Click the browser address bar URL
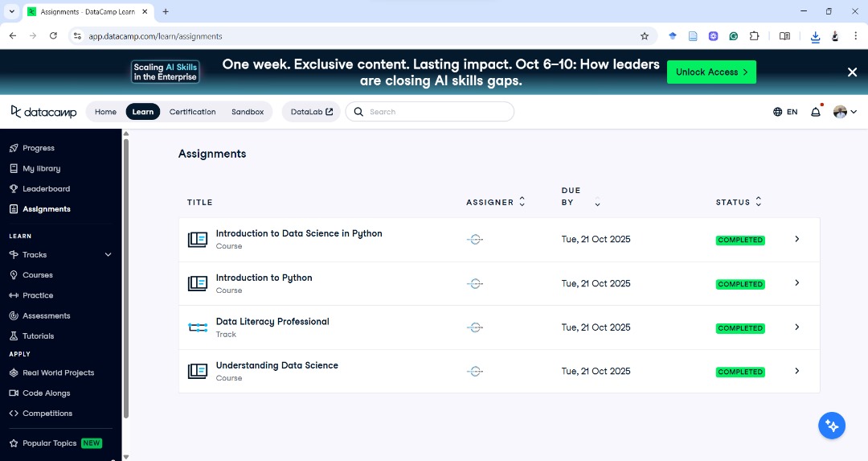The width and height of the screenshot is (868, 461). (156, 36)
